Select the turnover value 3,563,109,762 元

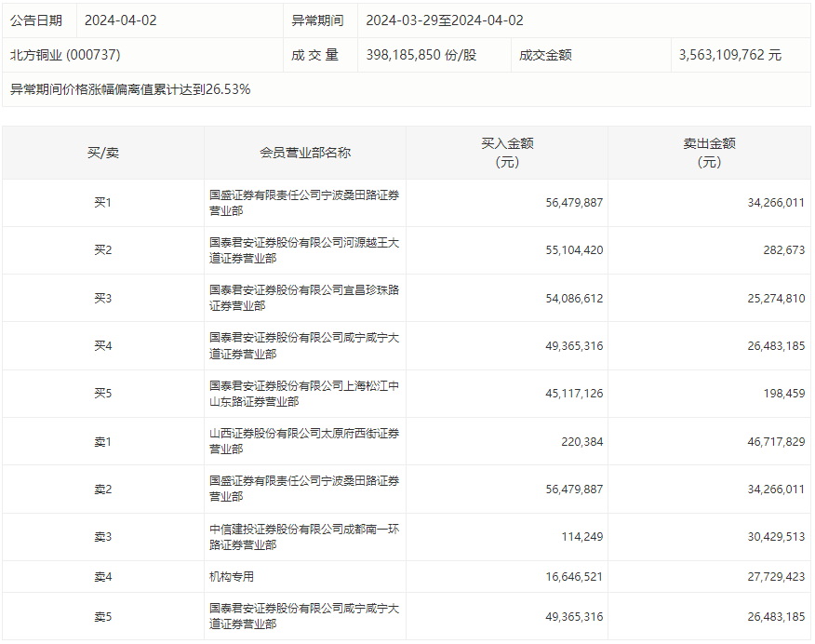tap(729, 55)
